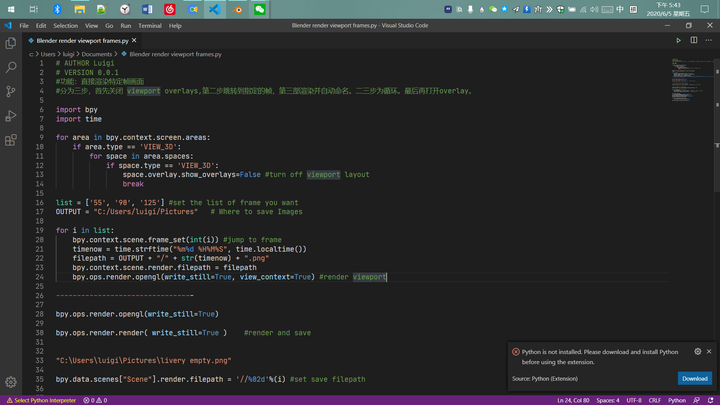This screenshot has width=720, height=405.
Task: Open the Source Control view
Action: pyautogui.click(x=11, y=92)
